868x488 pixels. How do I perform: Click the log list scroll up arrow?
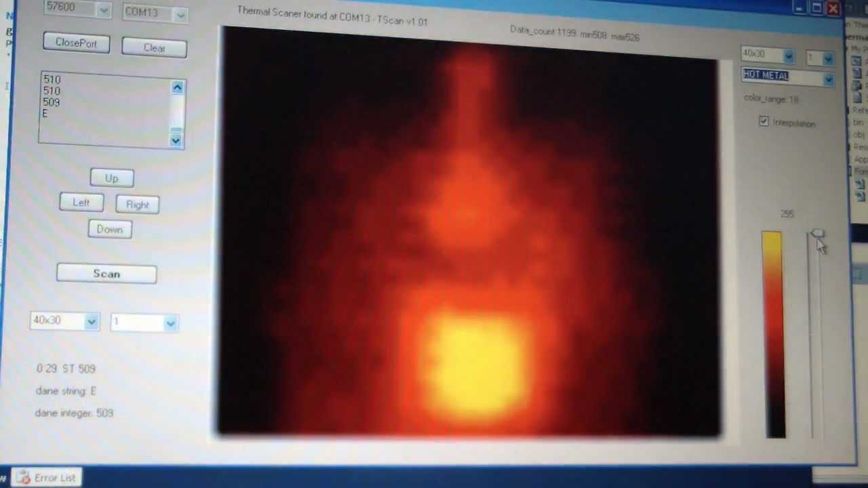click(x=177, y=87)
